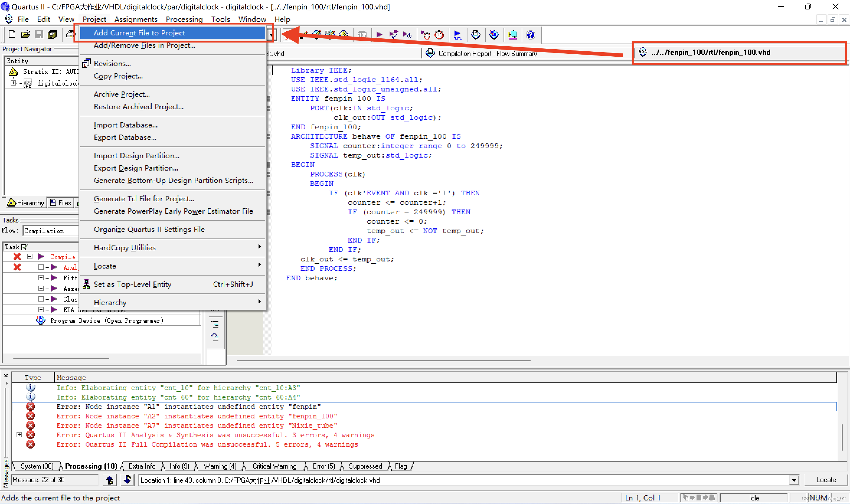Expand the Analysis & Synthesis error message
This screenshot has width=850, height=504.
[19, 435]
